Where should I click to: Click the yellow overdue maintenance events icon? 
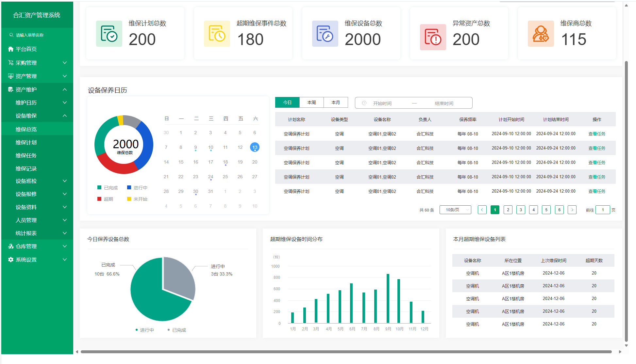217,34
